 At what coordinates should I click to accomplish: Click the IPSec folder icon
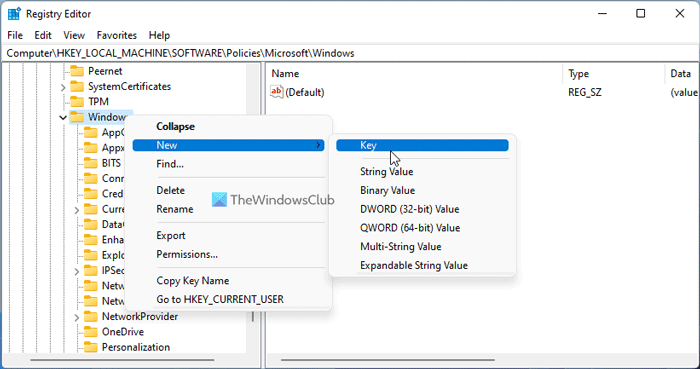point(91,270)
